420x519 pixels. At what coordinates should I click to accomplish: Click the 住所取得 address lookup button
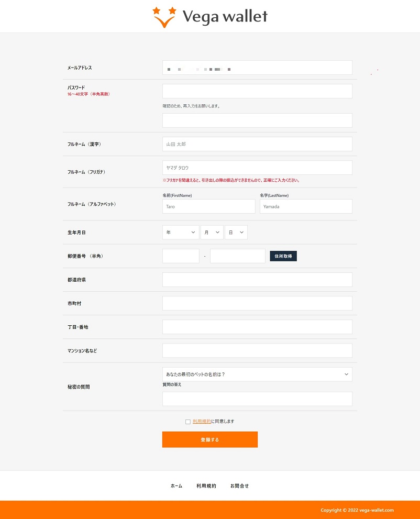(x=283, y=256)
